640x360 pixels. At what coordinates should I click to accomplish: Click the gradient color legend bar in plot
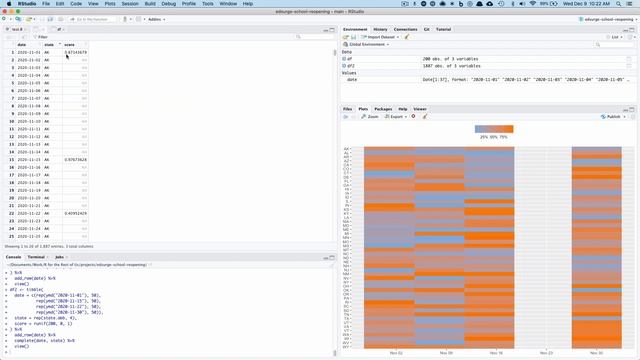coord(494,129)
